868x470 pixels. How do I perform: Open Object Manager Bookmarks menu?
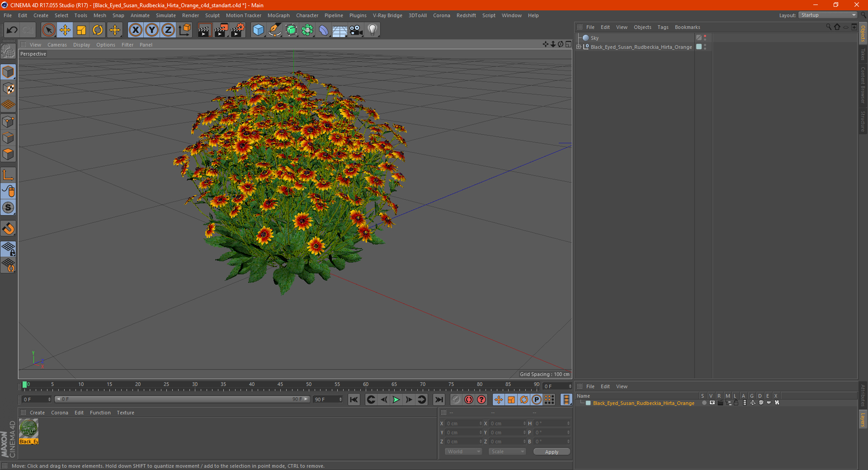click(x=687, y=27)
